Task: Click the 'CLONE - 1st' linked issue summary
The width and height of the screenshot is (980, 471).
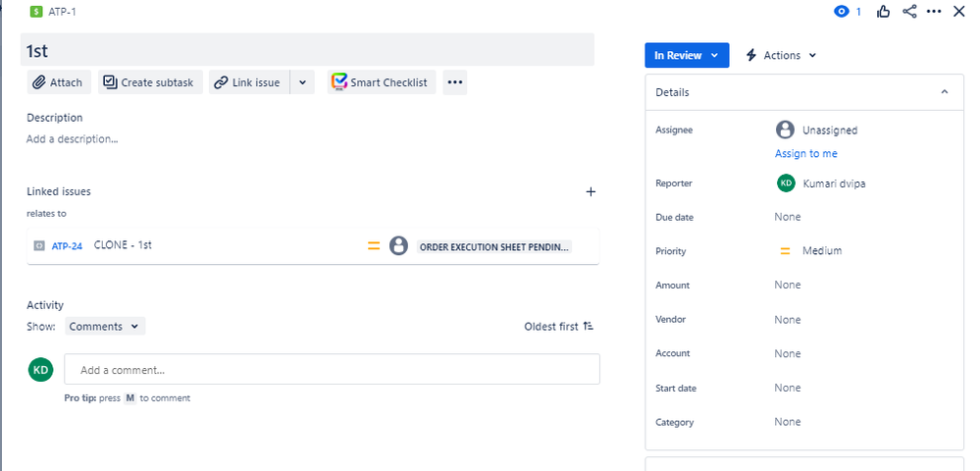Action: click(123, 245)
